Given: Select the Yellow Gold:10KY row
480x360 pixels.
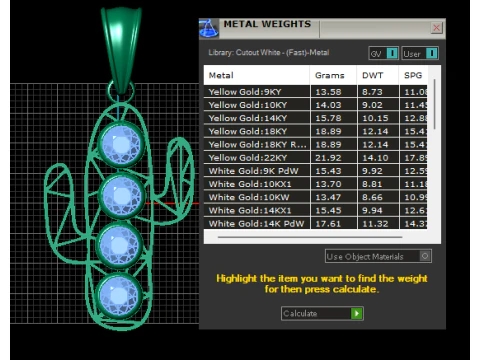Looking at the screenshot, I should [x=315, y=105].
